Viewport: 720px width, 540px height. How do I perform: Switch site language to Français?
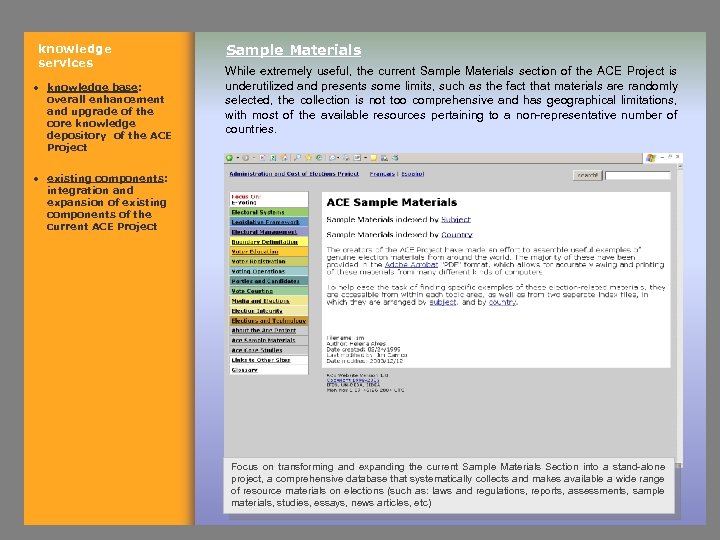point(382,174)
